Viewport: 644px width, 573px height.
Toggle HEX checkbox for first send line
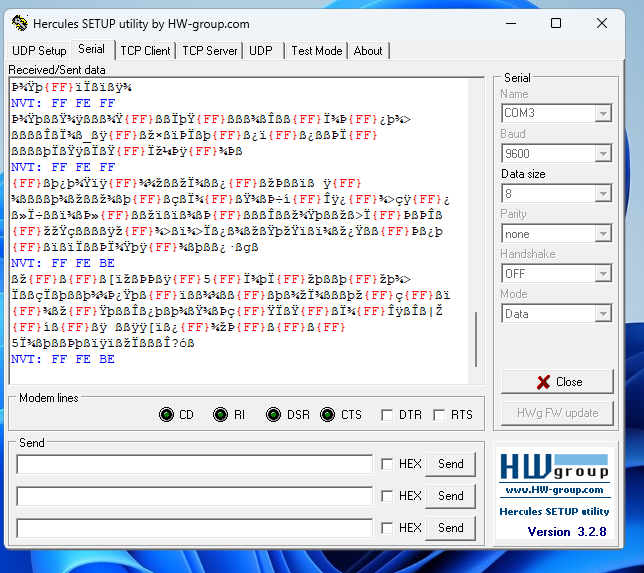(x=387, y=464)
